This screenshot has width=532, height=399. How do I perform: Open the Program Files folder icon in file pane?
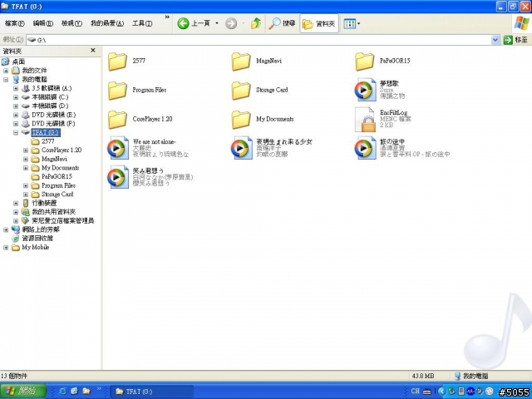point(117,91)
